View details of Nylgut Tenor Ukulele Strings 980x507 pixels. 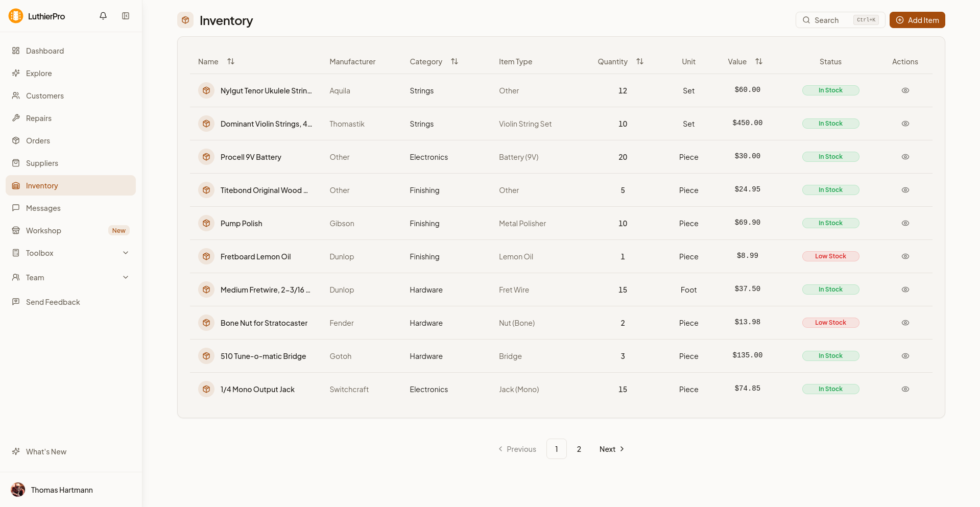point(905,90)
